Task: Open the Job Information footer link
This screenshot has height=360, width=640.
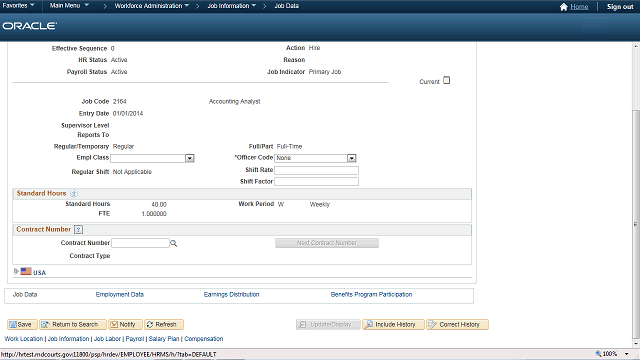Action: (68, 339)
